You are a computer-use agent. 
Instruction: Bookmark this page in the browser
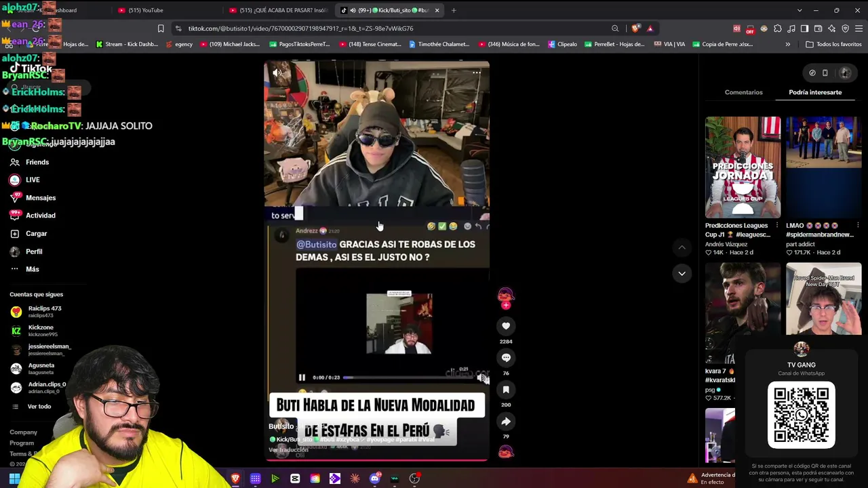[161, 28]
